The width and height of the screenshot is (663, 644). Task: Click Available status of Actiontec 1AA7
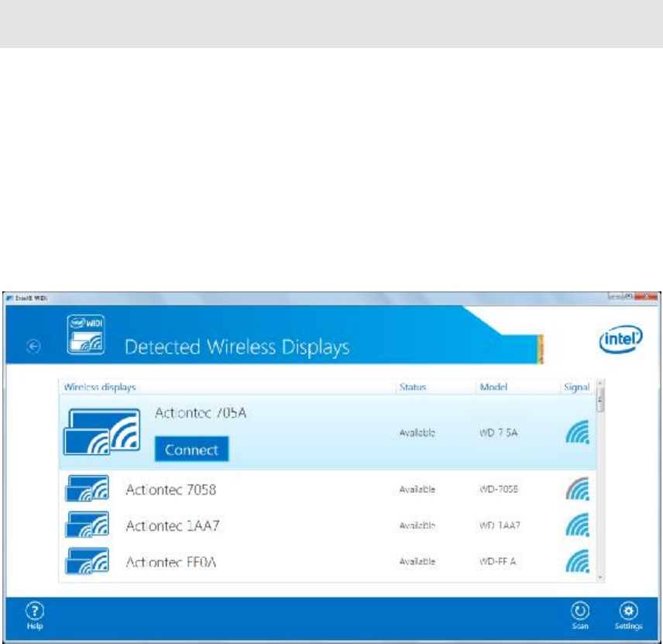tap(417, 525)
